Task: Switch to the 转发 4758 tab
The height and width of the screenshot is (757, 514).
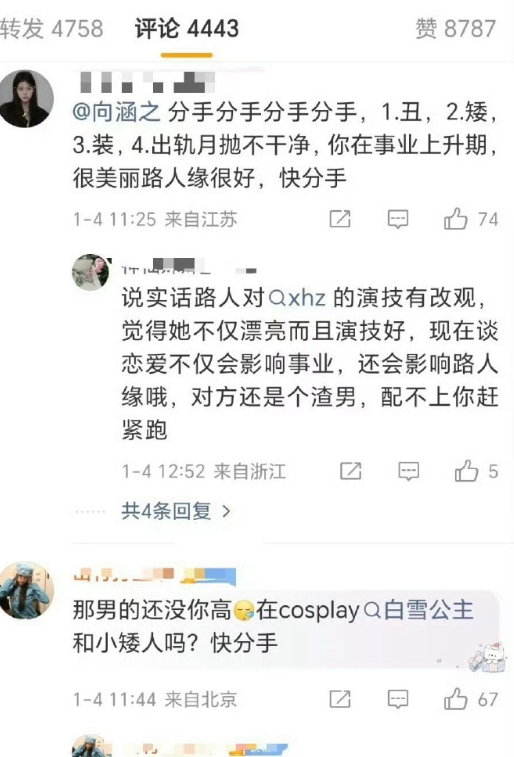Action: tap(52, 28)
